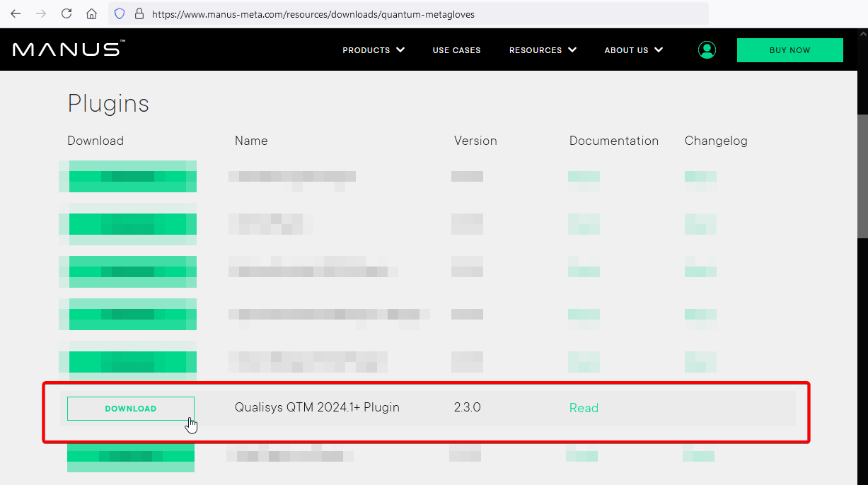This screenshot has width=868, height=485.
Task: Open the Read documentation link for Qualisys
Action: coord(584,408)
